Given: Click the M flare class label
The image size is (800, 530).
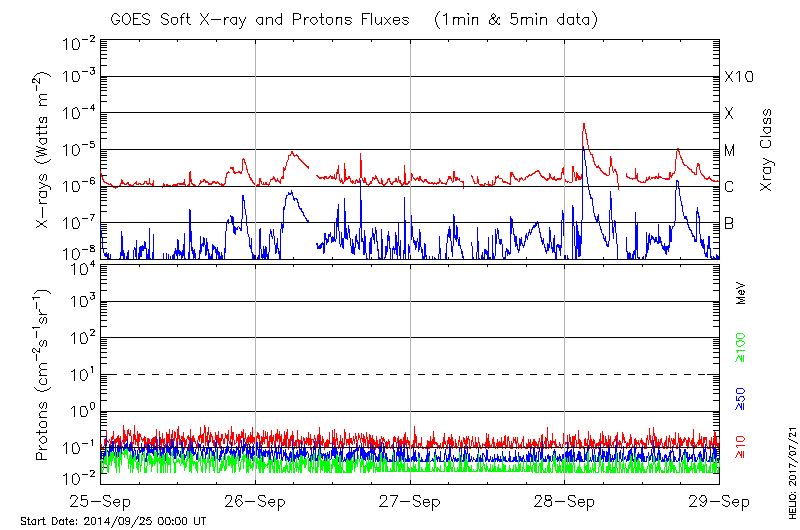Looking at the screenshot, I should 730,151.
